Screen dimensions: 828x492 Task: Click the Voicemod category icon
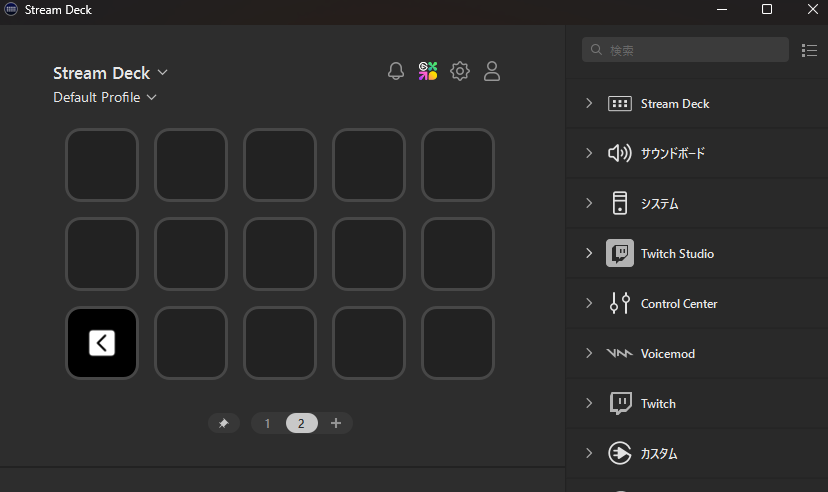point(620,354)
